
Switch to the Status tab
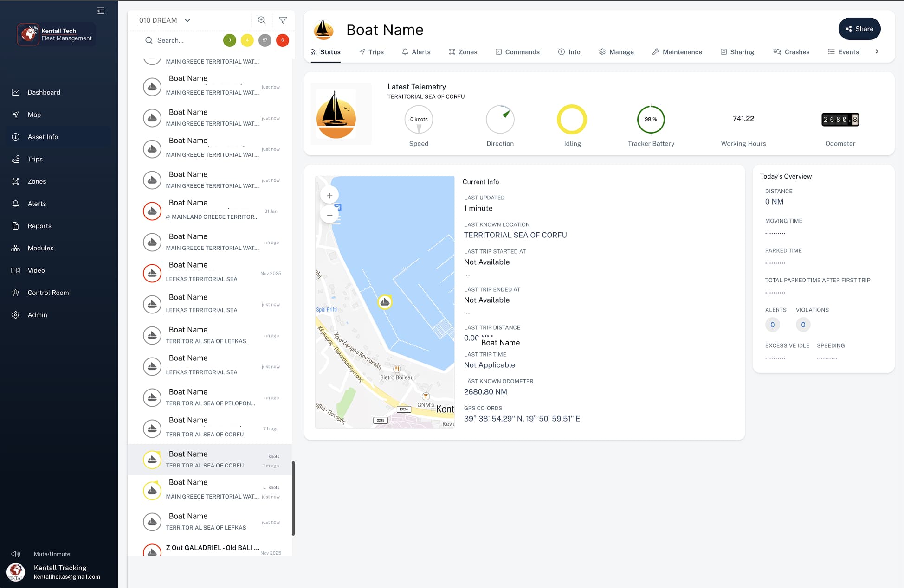tap(325, 52)
